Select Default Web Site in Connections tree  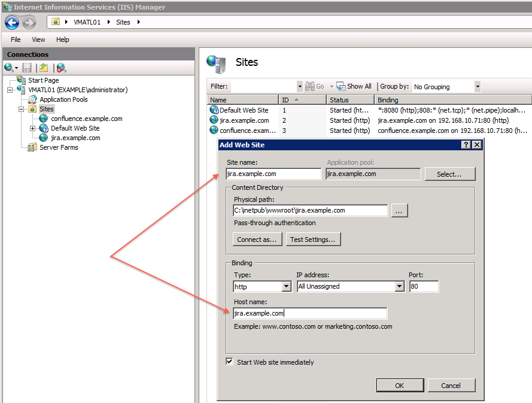pyautogui.click(x=75, y=128)
